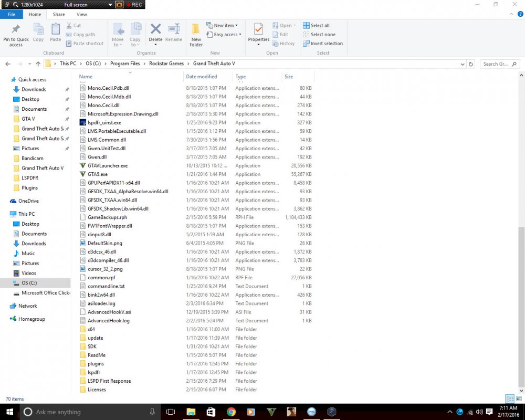Screen dimensions: 525x420
Task: Open Homegroup in navigation pane
Action: (x=31, y=319)
